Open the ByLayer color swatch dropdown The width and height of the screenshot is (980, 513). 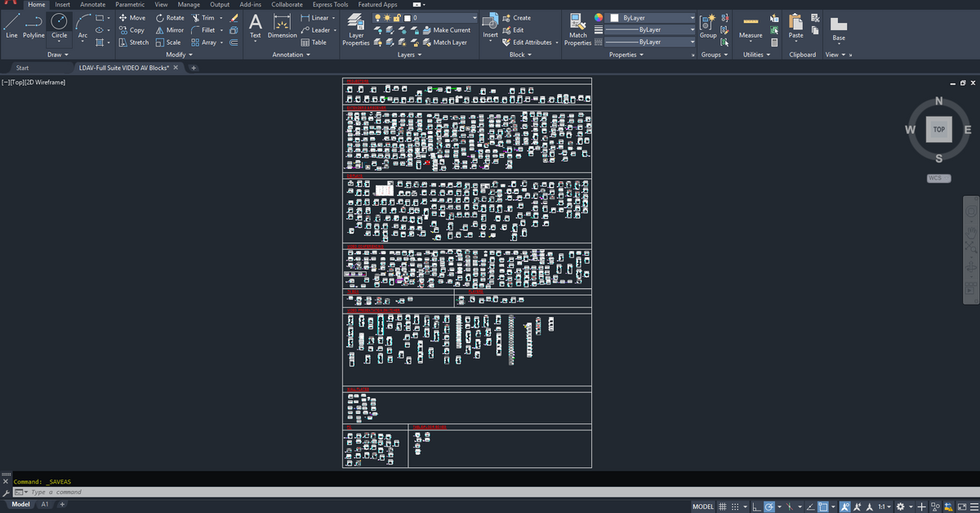pyautogui.click(x=652, y=18)
